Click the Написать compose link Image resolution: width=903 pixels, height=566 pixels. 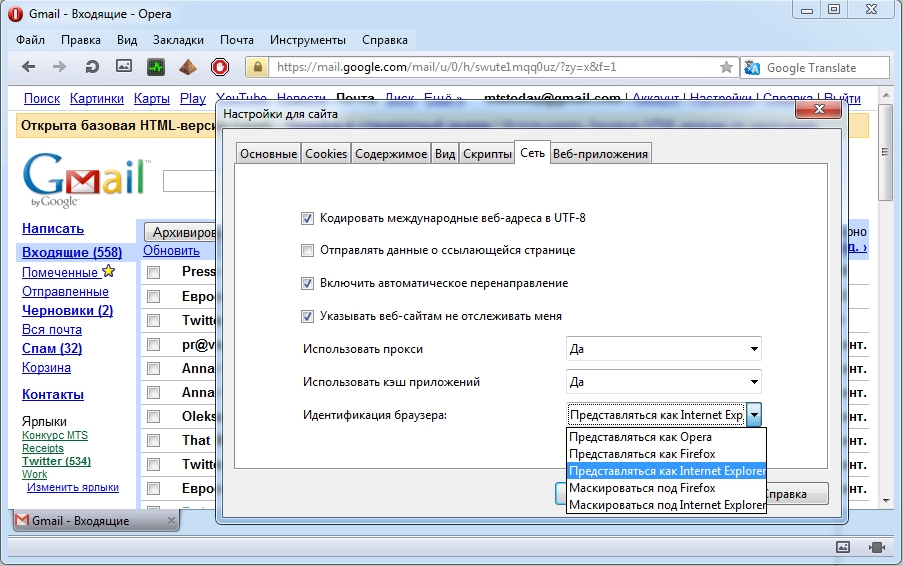click(x=53, y=229)
